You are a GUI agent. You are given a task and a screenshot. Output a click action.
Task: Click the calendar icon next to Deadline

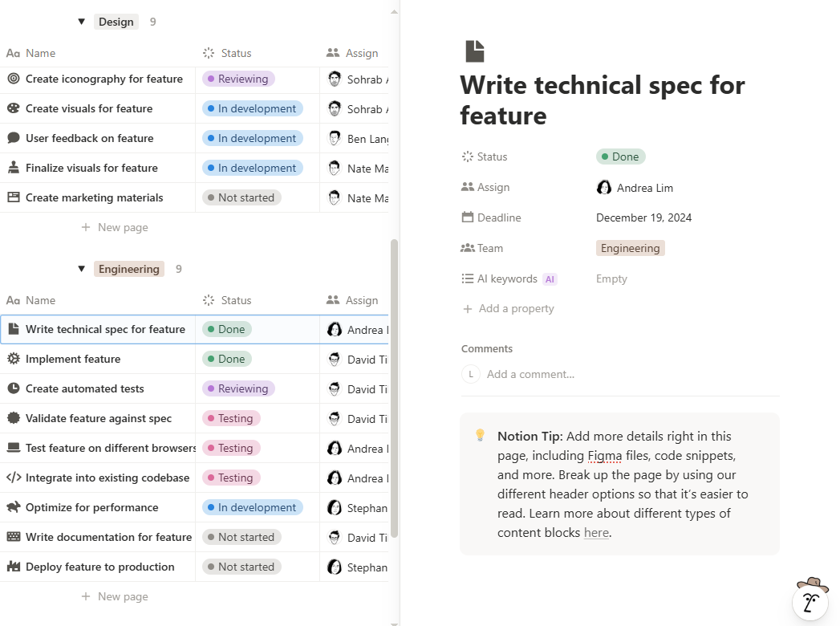click(x=469, y=217)
